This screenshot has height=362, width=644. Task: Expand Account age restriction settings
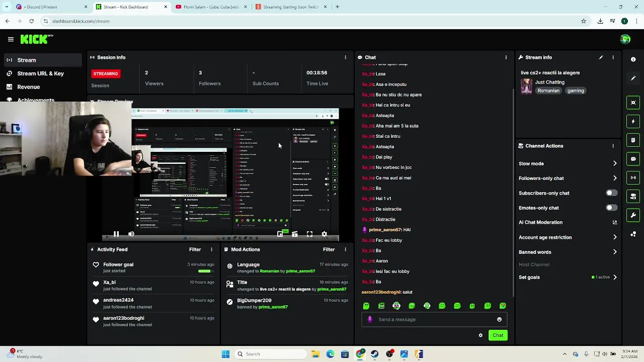pyautogui.click(x=615, y=237)
